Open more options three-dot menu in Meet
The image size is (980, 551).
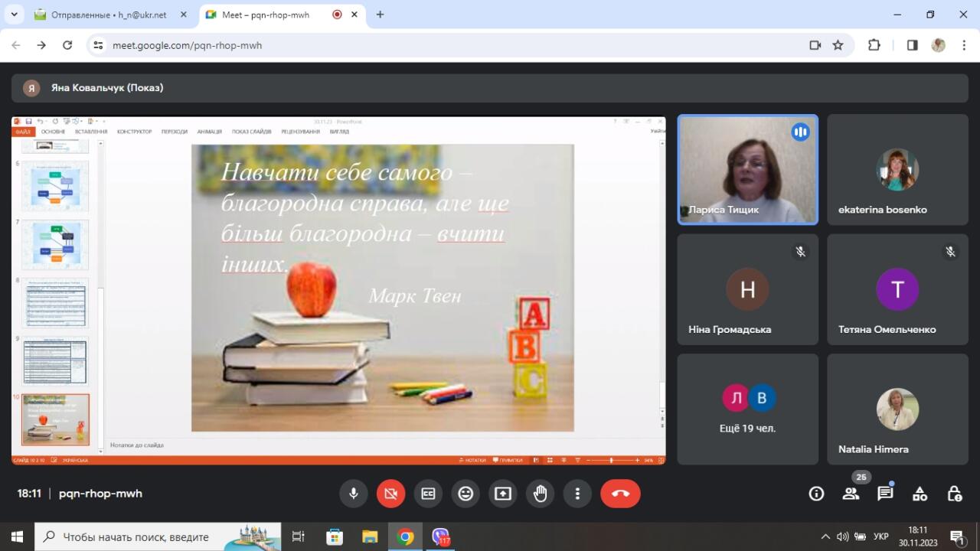click(x=577, y=494)
